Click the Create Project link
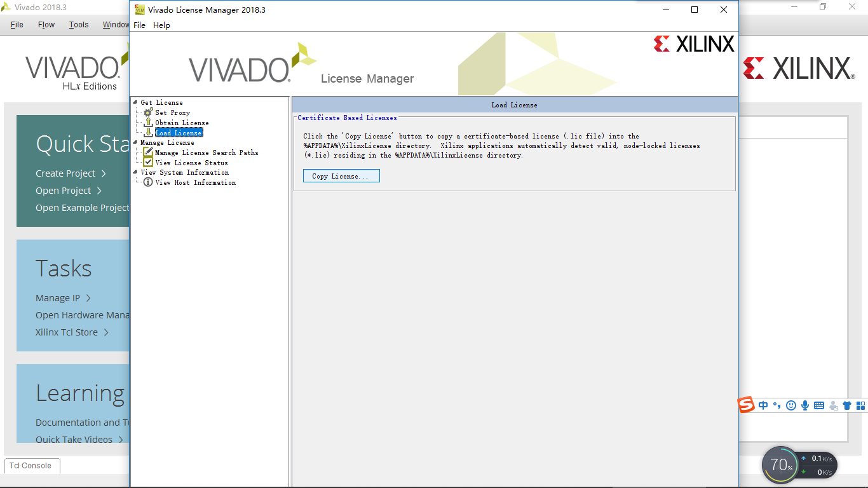868x488 pixels. coord(64,173)
